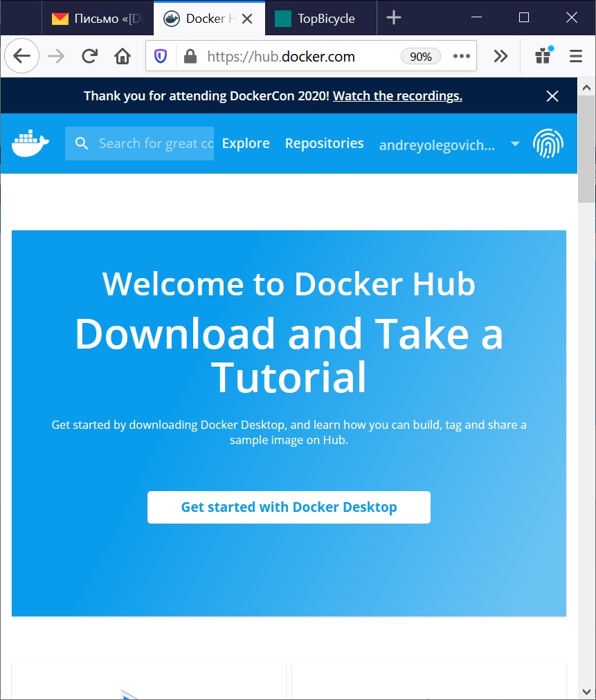Expand the toolbar overflow chevrons
The height and width of the screenshot is (700, 596).
[x=501, y=56]
